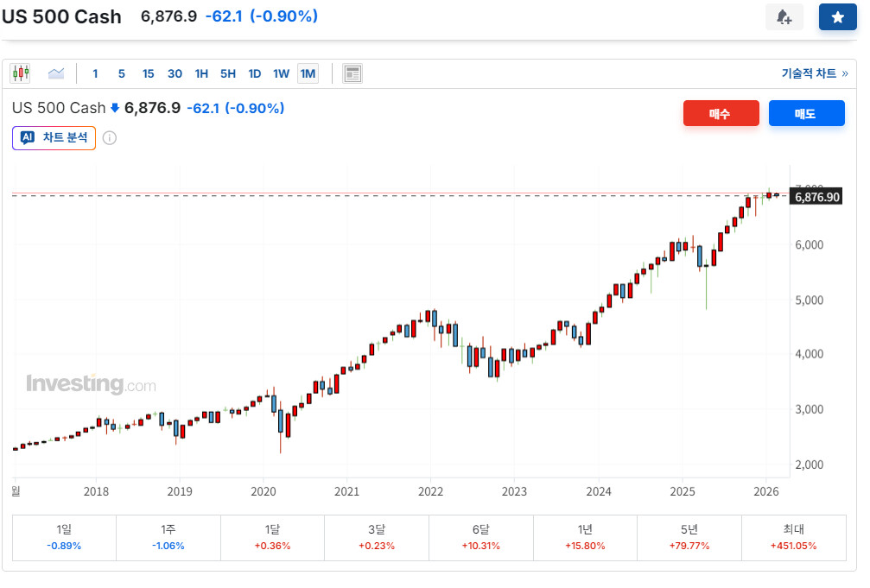870x588 pixels.
Task: Select the 1년 performance range
Action: [585, 537]
